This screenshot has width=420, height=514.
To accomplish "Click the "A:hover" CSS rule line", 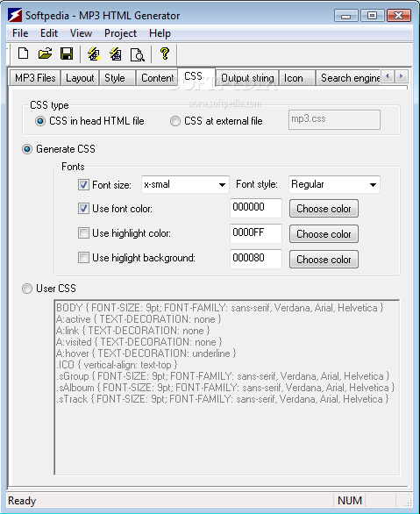I will point(146,353).
